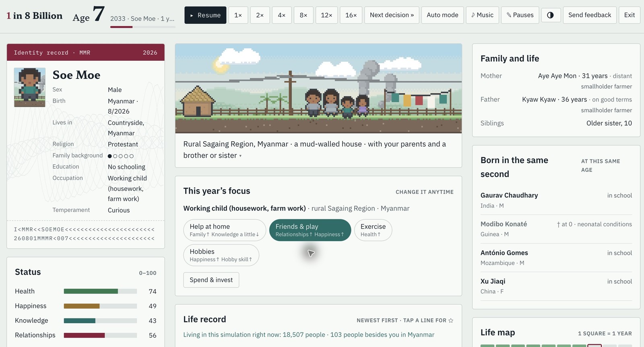
Task: Click the Family background rating dots
Action: click(x=121, y=156)
